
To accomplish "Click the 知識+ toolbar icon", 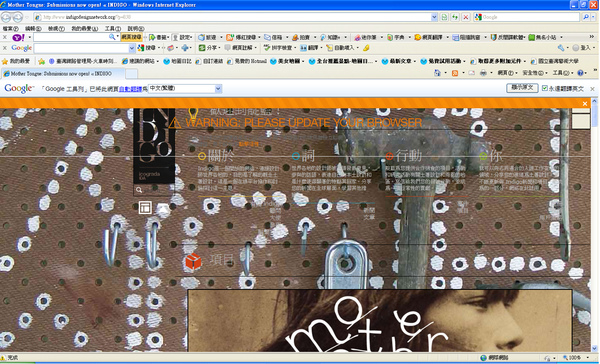I will (x=323, y=38).
